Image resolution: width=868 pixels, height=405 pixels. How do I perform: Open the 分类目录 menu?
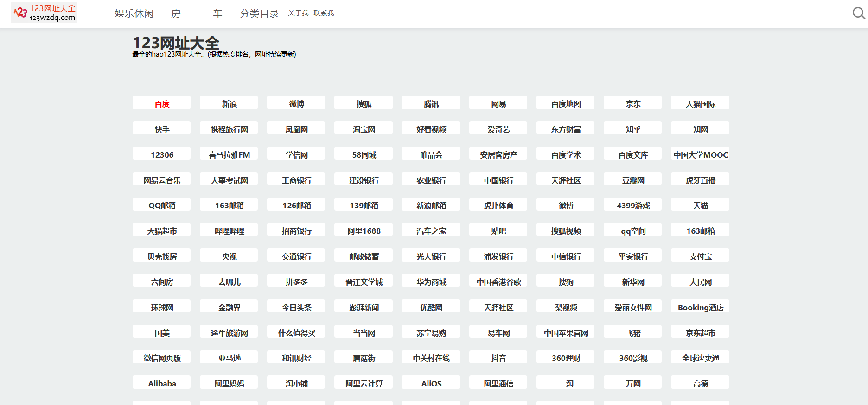pyautogui.click(x=259, y=13)
